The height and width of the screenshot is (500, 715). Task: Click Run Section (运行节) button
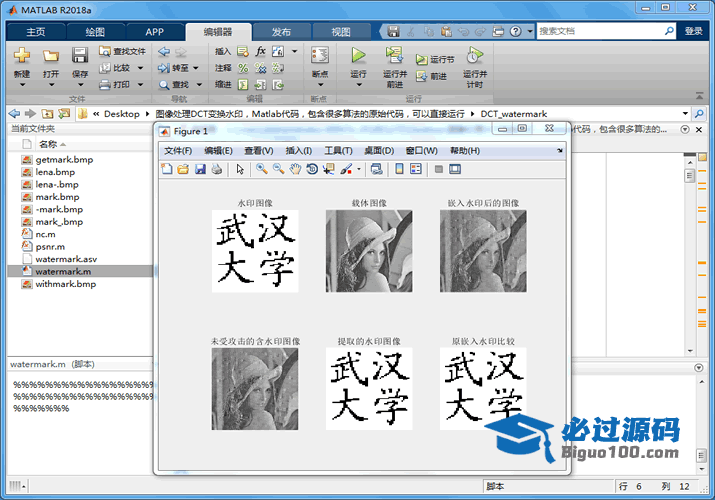tap(435, 60)
